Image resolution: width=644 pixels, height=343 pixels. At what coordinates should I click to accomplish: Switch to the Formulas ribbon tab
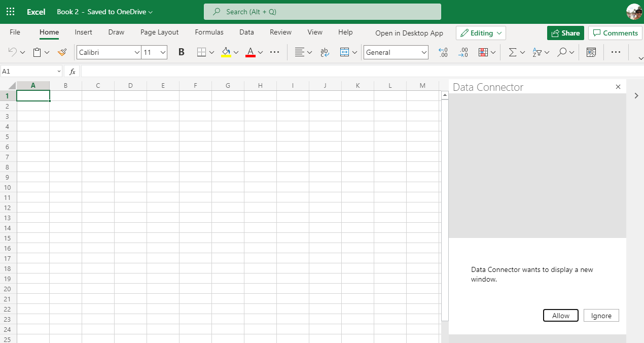tap(209, 32)
